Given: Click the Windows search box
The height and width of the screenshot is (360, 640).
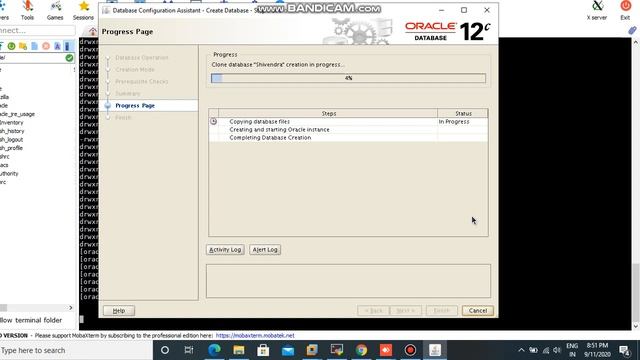Looking at the screenshot, I should pos(76,350).
